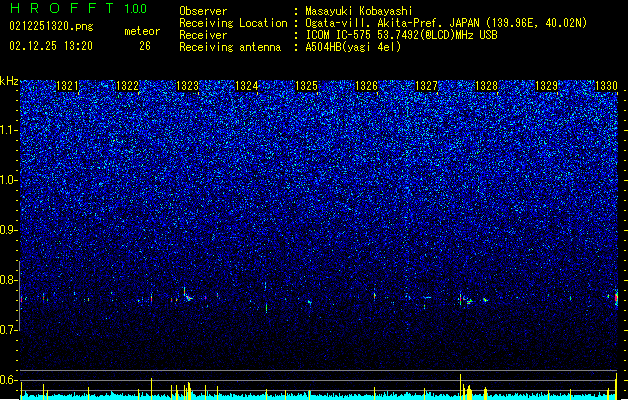
Task: Click the 0.6 kHz axis label
Action: (x=8, y=380)
